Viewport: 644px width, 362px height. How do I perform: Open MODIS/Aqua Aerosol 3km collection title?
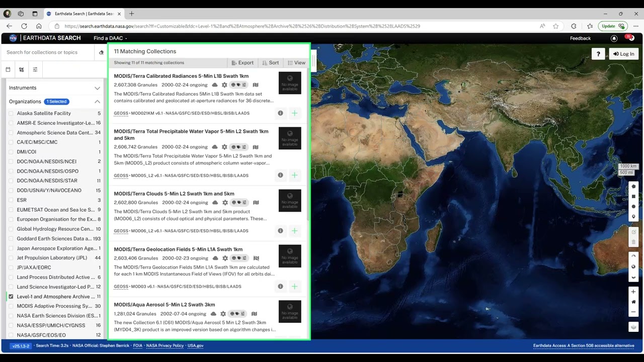click(165, 305)
